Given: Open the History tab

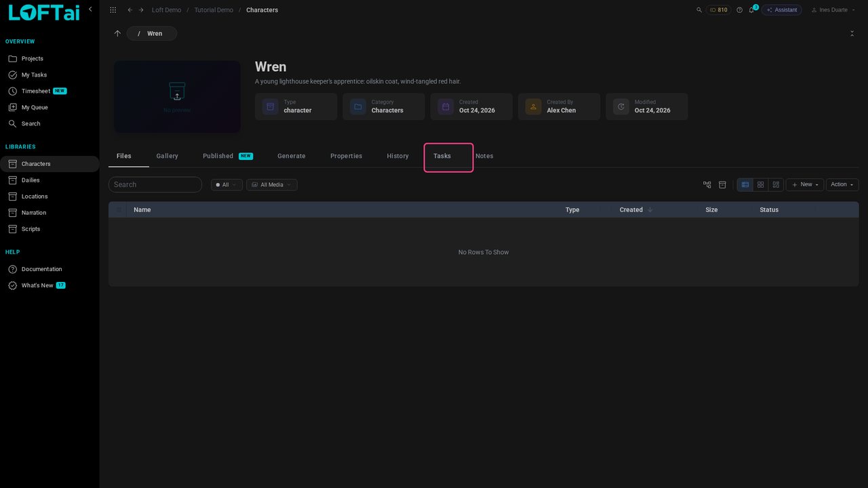Looking at the screenshot, I should click(398, 156).
